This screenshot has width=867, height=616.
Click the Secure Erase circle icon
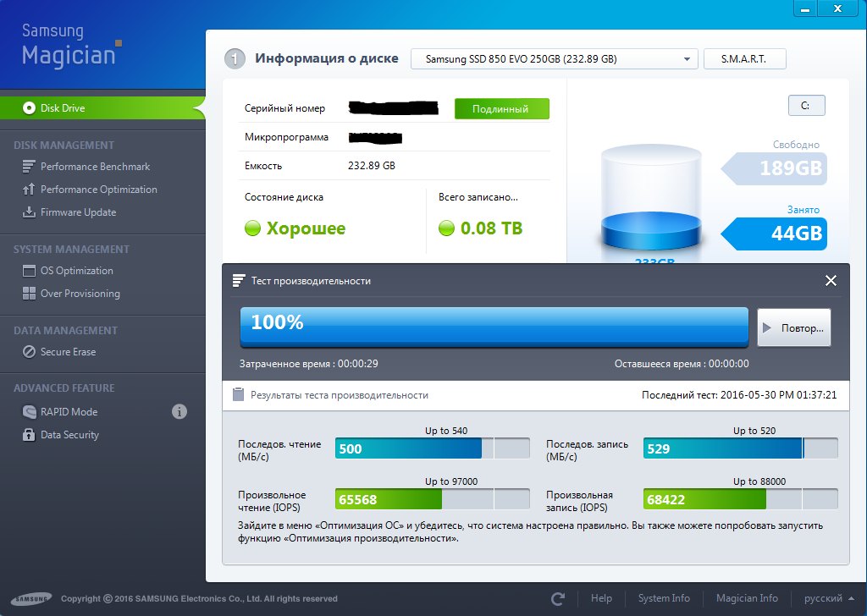[x=29, y=352]
